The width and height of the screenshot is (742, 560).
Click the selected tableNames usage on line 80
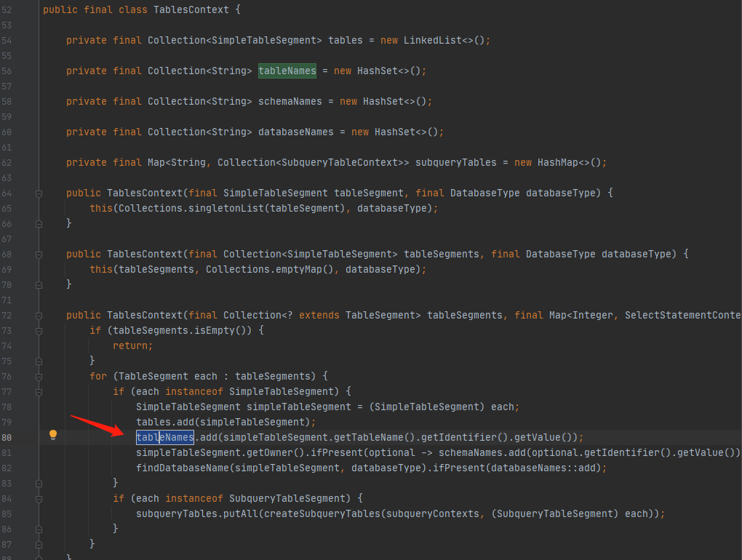click(x=165, y=438)
